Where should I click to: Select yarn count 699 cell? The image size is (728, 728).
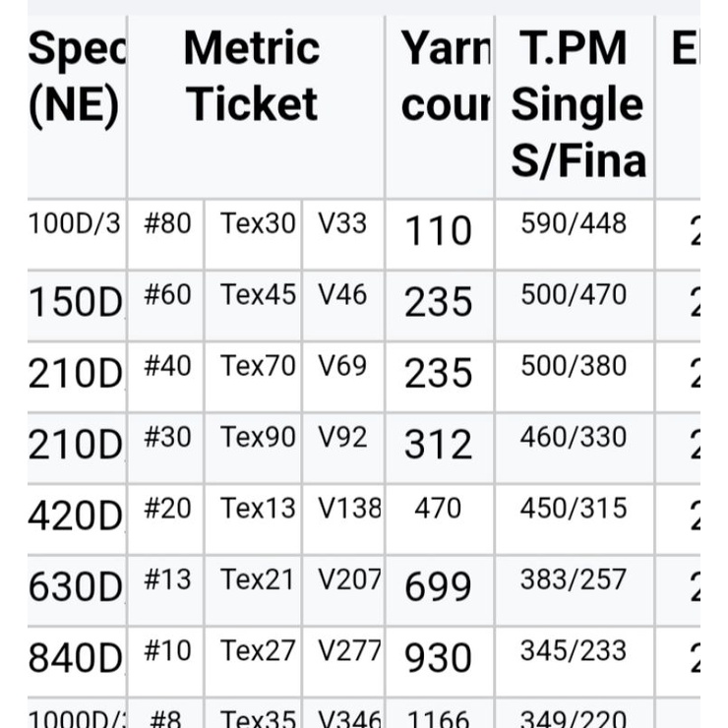click(440, 590)
